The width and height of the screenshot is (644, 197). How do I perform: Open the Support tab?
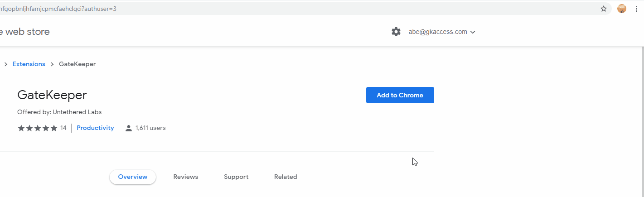pos(236,177)
